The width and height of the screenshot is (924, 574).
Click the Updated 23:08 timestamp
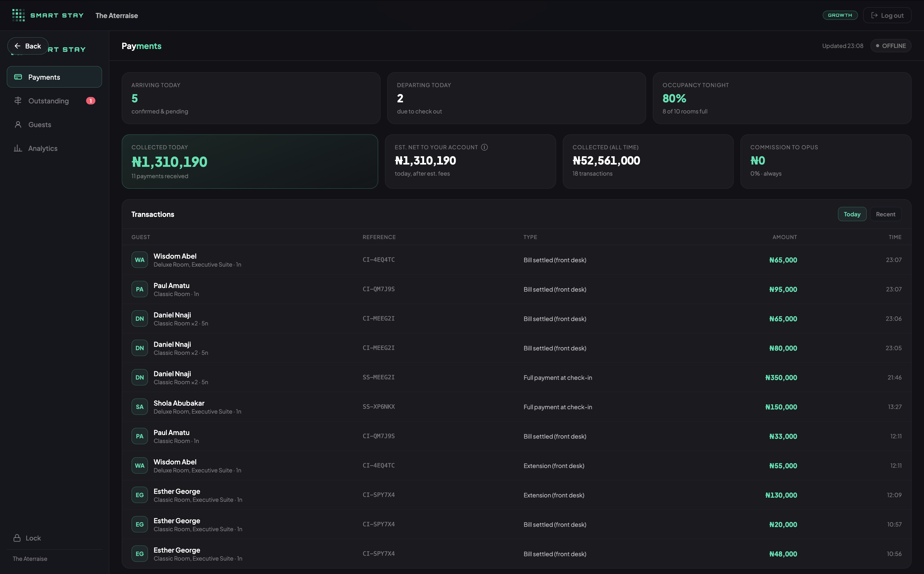tap(843, 46)
